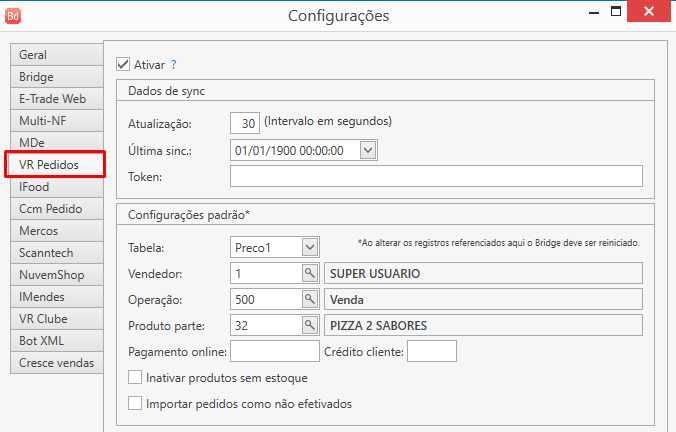This screenshot has width=676, height=432.
Task: Go to the Multi-NF tab
Action: pos(57,121)
